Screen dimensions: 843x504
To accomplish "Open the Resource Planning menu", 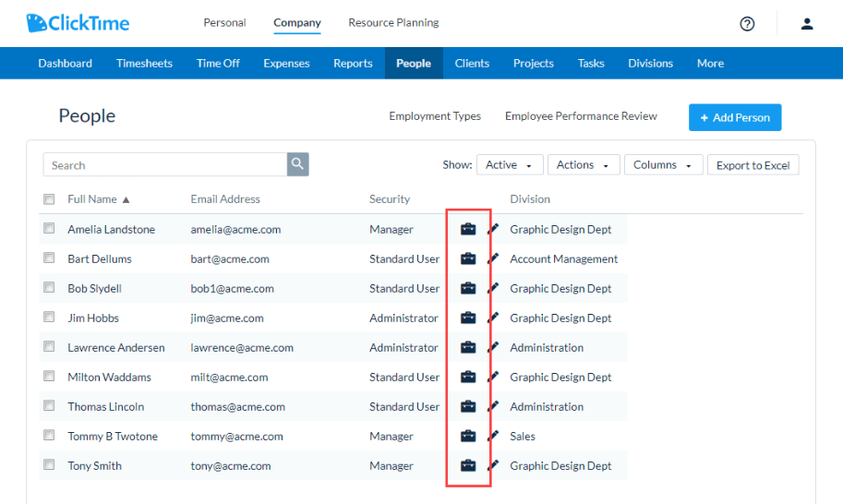I will [393, 22].
